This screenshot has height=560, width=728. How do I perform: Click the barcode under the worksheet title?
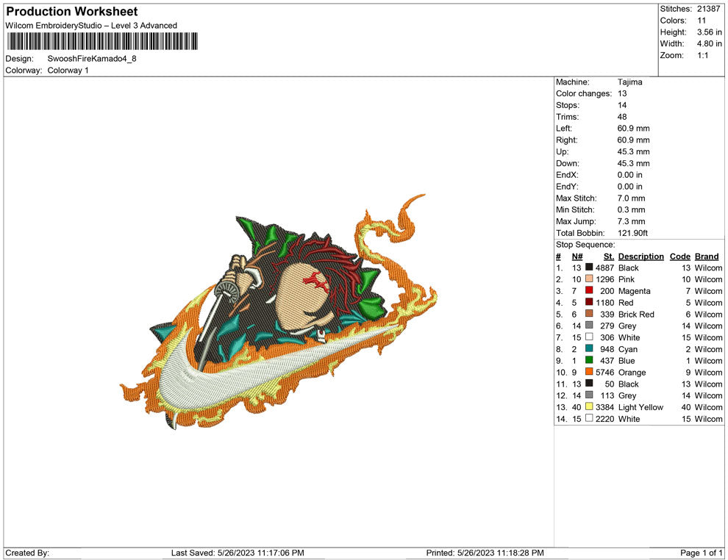102,41
